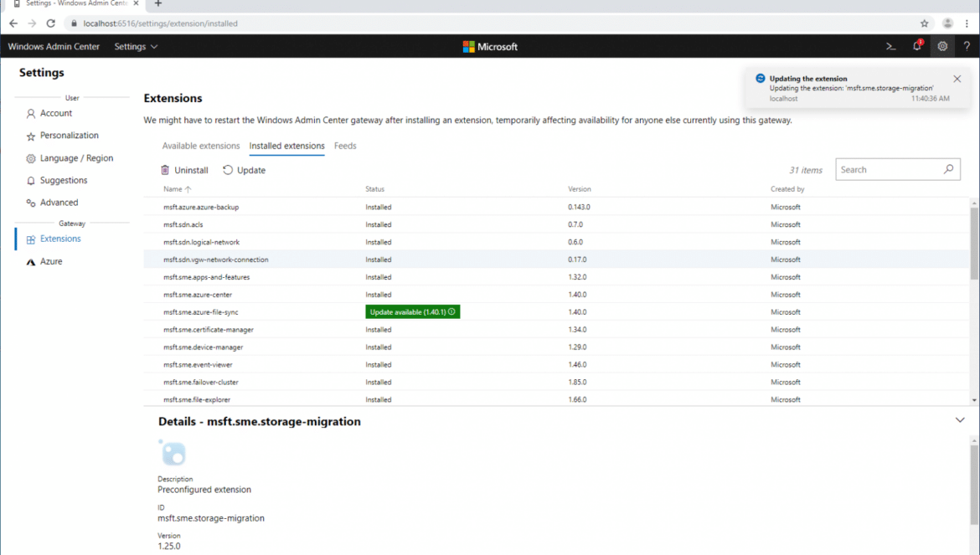980x555 pixels.
Task: Click the site lock icon in address bar
Action: (x=74, y=23)
